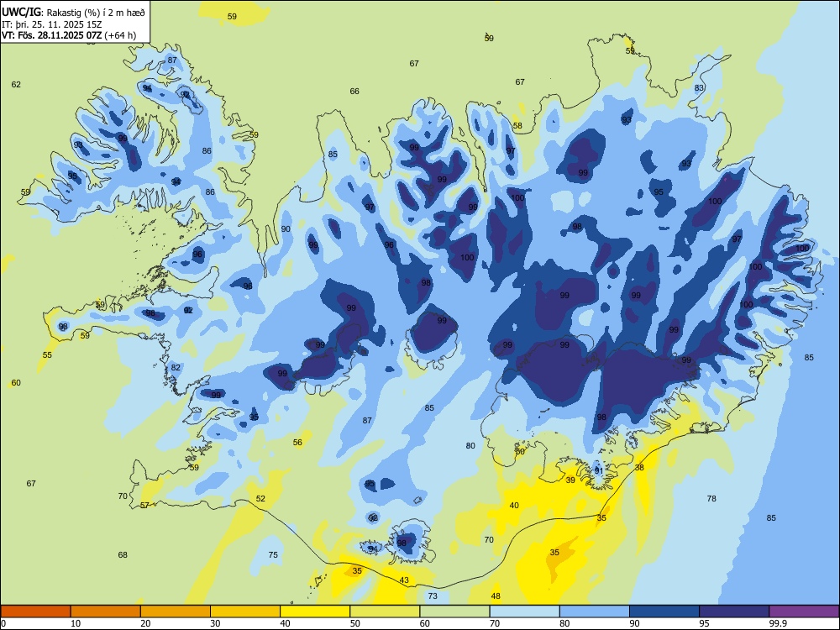Click the map value 39
Image resolution: width=840 pixels, height=630 pixels.
(570, 480)
